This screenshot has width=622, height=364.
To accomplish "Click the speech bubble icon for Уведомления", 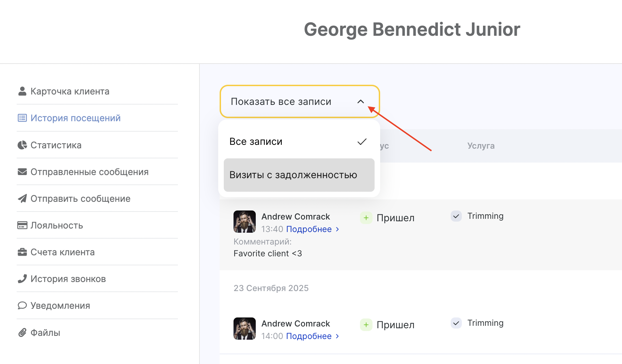I will point(22,306).
